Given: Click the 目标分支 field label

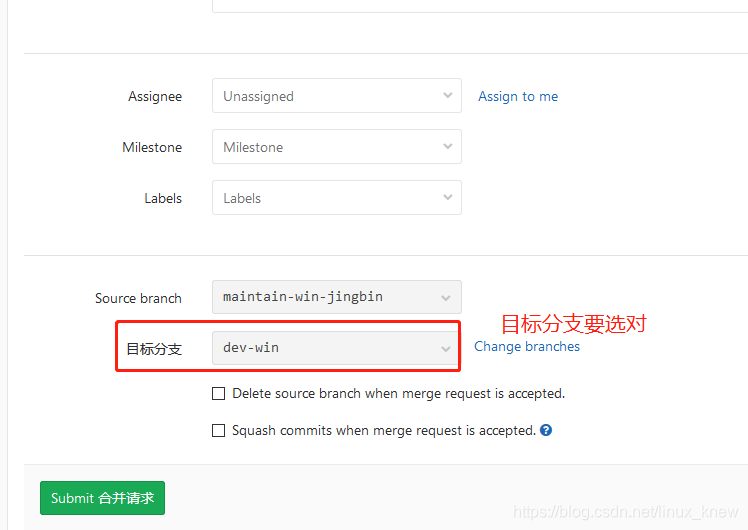Looking at the screenshot, I should [154, 349].
